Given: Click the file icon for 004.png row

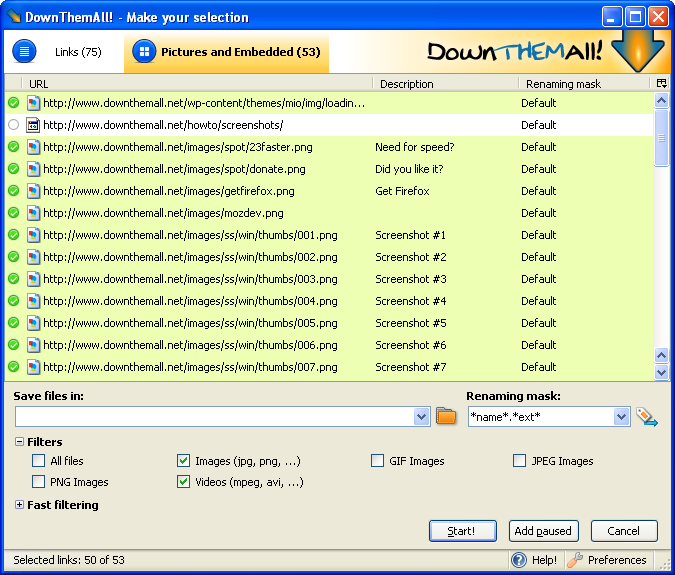Looking at the screenshot, I should 33,301.
